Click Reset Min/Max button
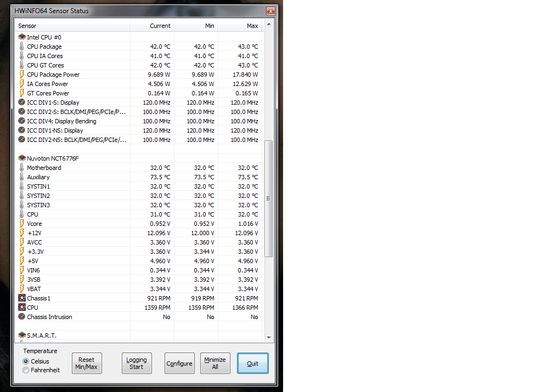Screen dimensions: 553x392 click(x=87, y=363)
